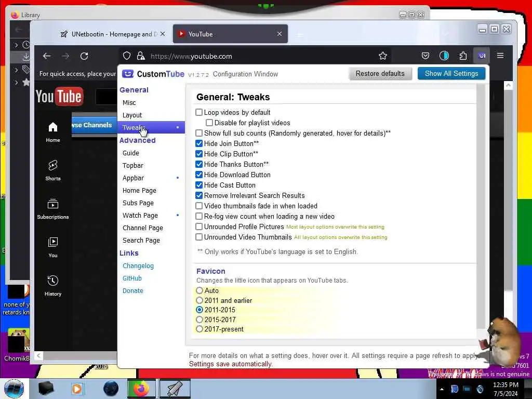The image size is (532, 399).
Task: Open the Guide settings section
Action: pyautogui.click(x=151, y=153)
